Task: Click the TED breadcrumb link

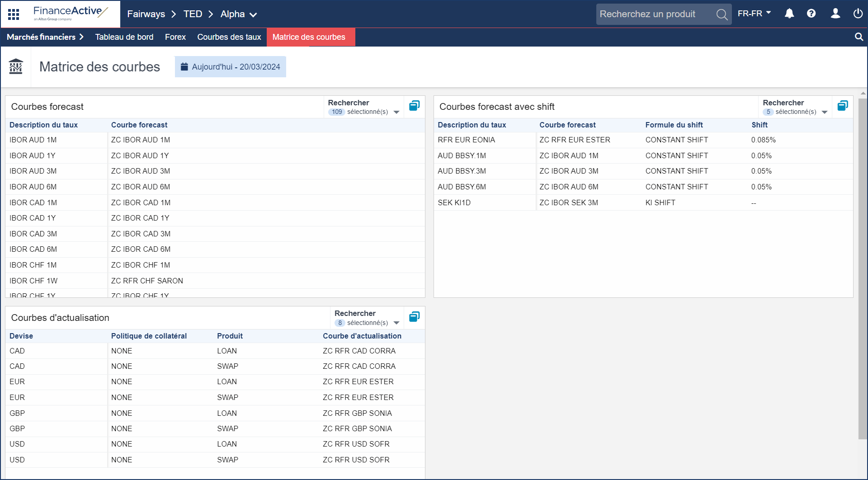Action: 193,14
